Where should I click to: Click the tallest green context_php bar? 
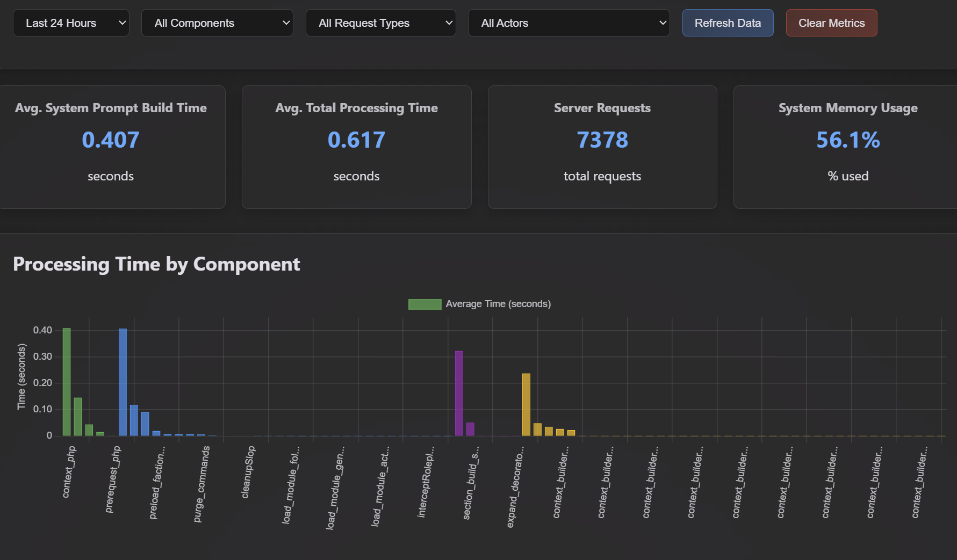[67, 382]
